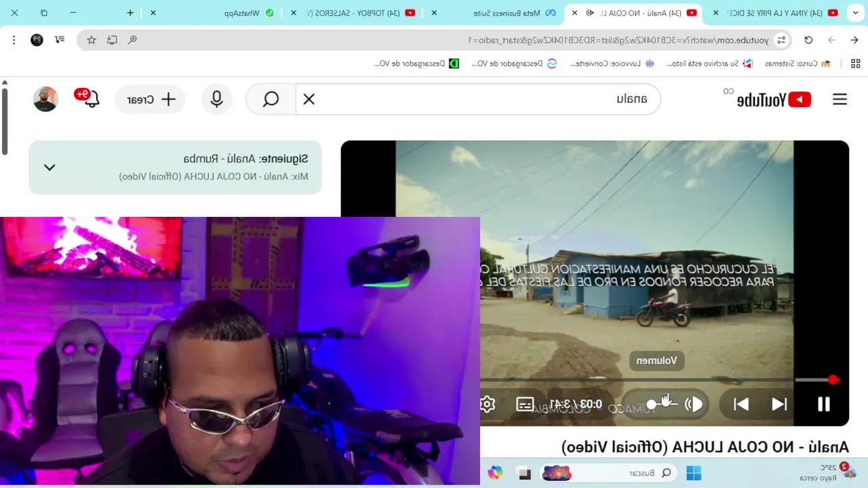
Task: Go back using the browser back arrow
Action: tap(854, 40)
